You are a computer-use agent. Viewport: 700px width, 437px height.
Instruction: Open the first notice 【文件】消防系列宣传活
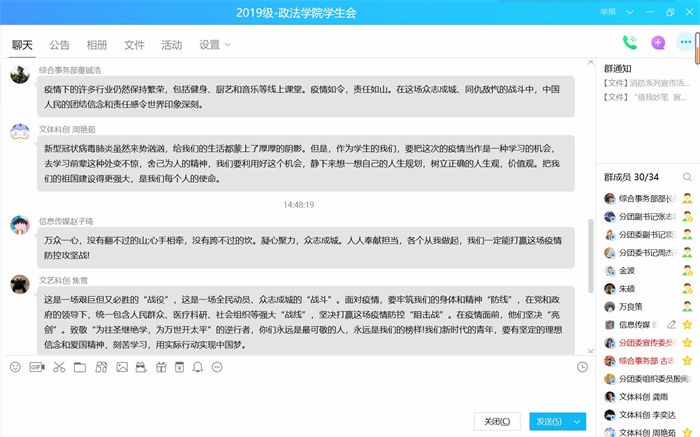[x=647, y=83]
